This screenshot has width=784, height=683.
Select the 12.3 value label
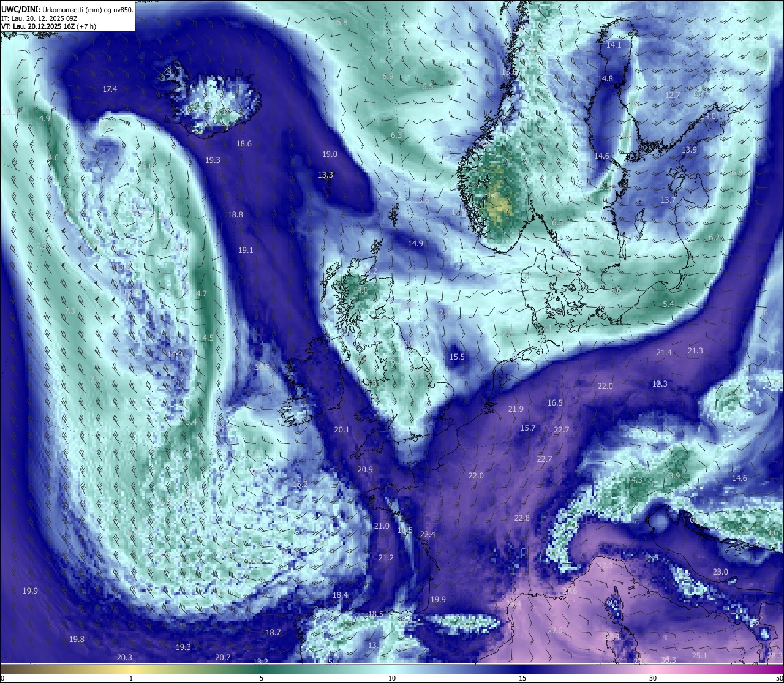(660, 384)
